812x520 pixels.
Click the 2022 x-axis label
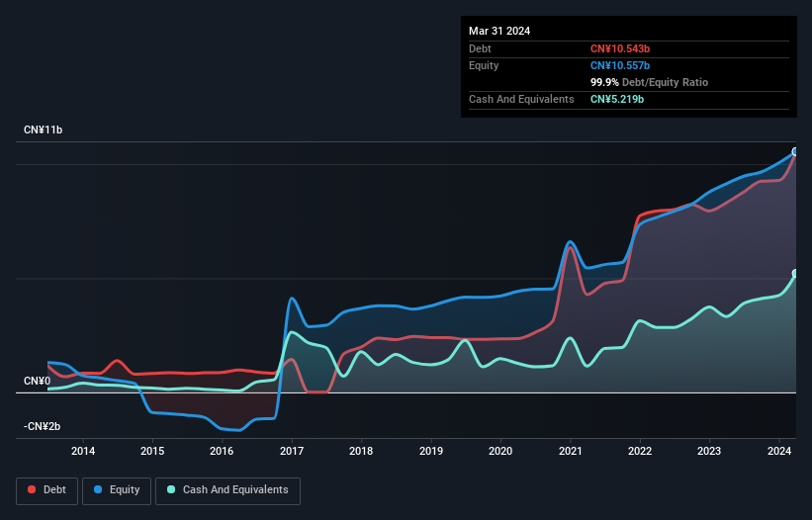point(640,451)
